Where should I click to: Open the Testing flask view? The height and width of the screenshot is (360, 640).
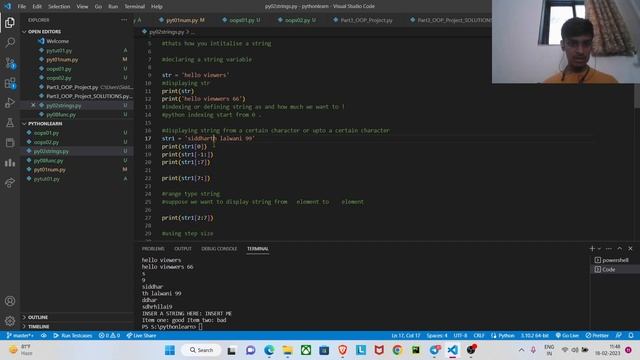pyautogui.click(x=10, y=123)
